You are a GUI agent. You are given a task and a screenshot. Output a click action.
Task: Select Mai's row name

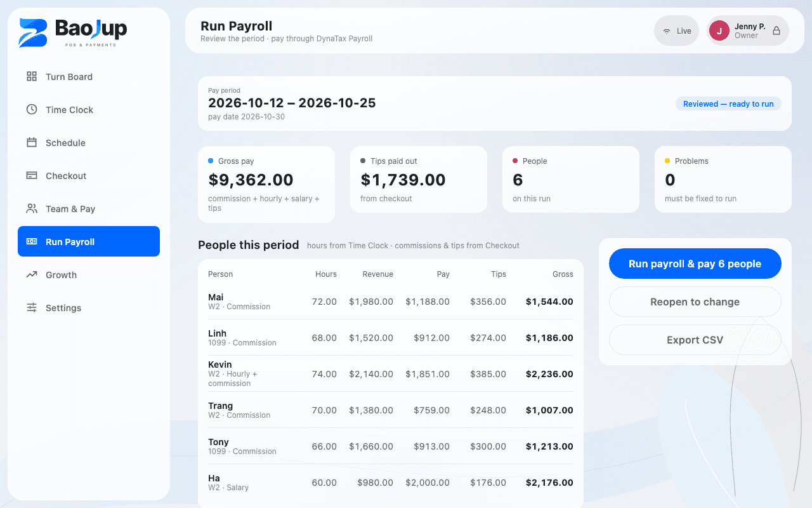coord(216,297)
